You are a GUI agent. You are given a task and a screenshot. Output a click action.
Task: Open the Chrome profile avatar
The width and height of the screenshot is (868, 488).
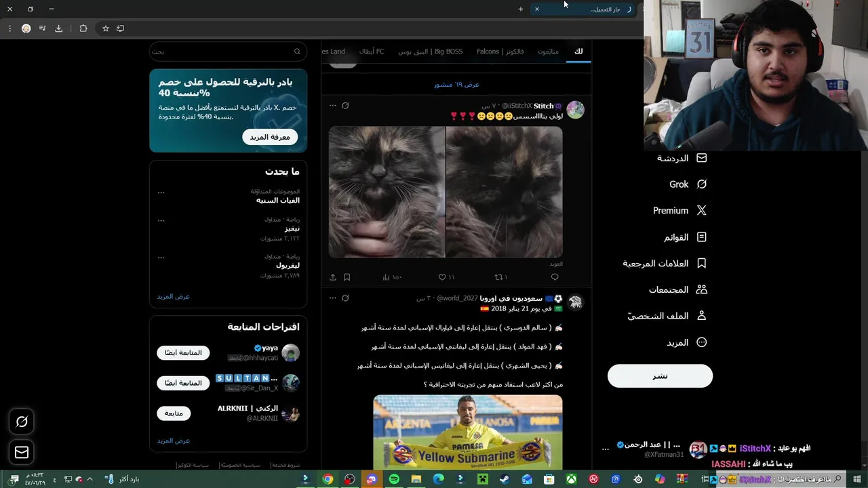(x=26, y=28)
